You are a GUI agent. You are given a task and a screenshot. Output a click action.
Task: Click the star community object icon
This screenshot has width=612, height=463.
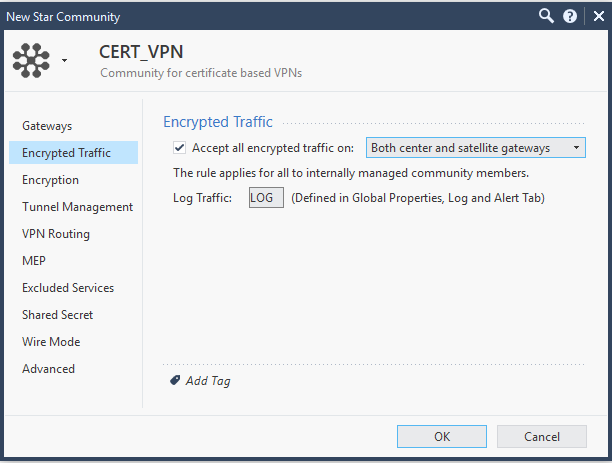pos(31,60)
